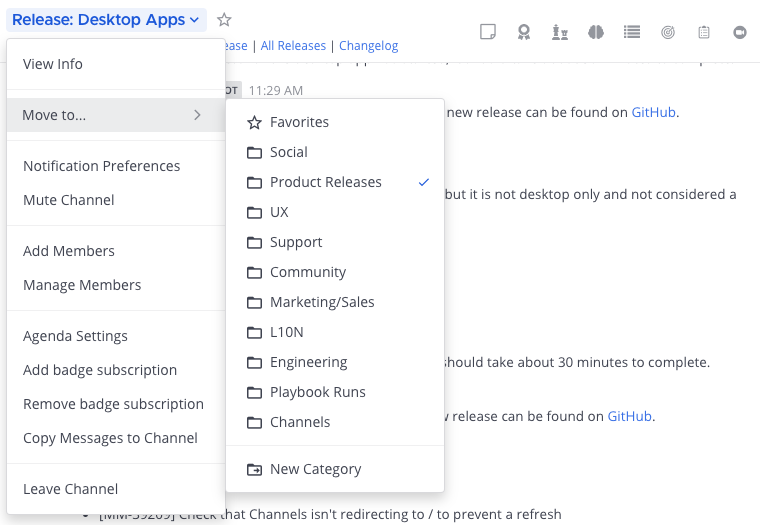
Task: Open the badges award ribbon icon
Action: [x=524, y=32]
